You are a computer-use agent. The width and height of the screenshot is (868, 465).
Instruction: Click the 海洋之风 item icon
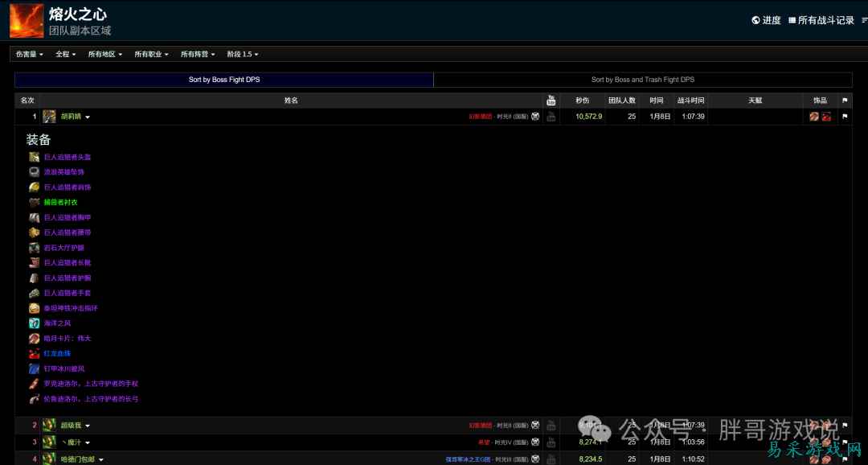[x=34, y=323]
